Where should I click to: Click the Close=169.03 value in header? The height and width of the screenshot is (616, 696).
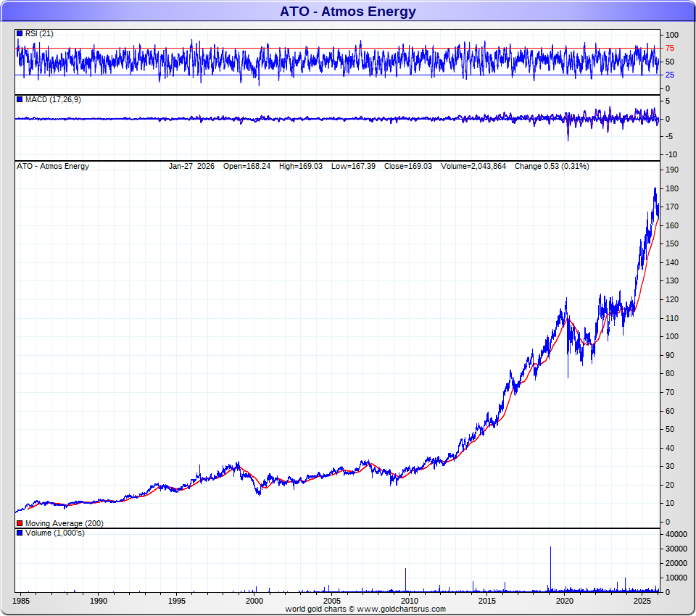click(x=411, y=166)
